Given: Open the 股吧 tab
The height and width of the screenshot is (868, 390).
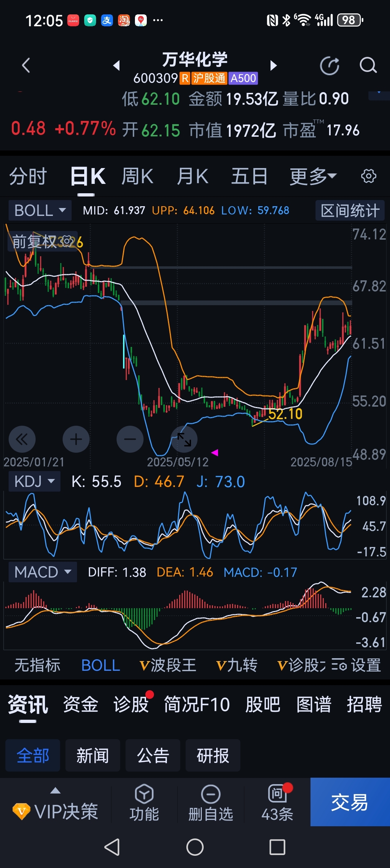Looking at the screenshot, I should 263,704.
